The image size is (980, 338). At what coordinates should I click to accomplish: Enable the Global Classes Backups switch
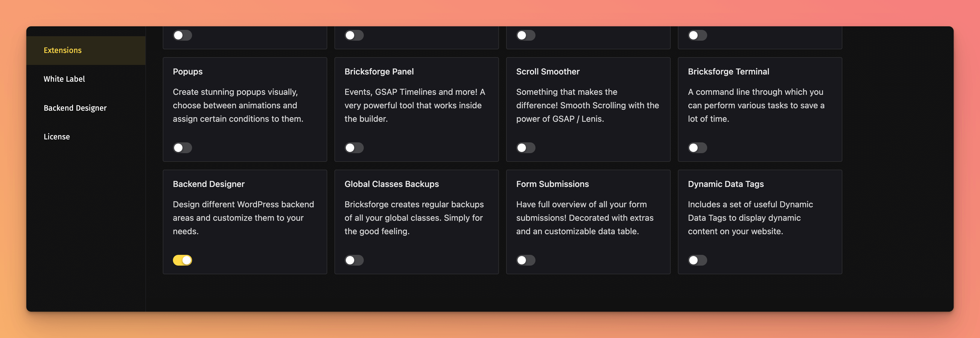(354, 259)
